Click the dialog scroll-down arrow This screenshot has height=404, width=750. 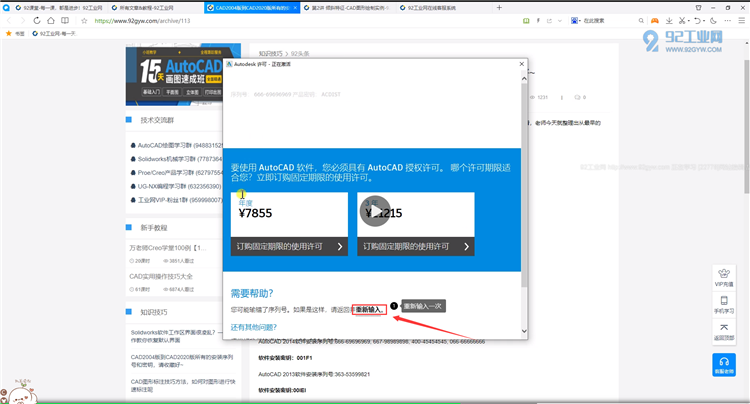coord(524,331)
